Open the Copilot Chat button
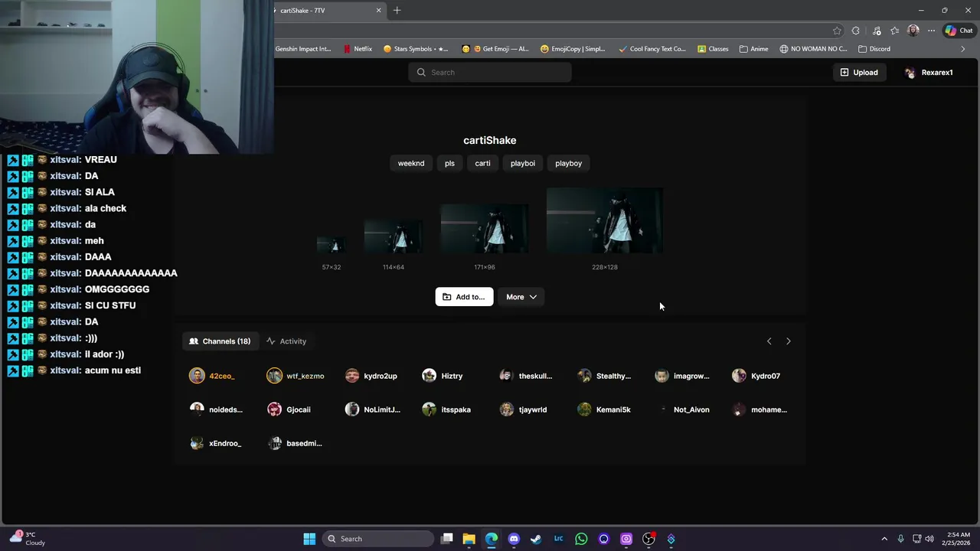This screenshot has width=980, height=551. (x=959, y=31)
